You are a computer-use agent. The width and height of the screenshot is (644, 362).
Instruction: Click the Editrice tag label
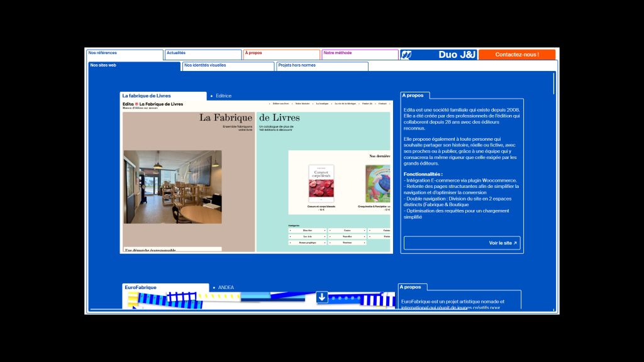(x=224, y=96)
